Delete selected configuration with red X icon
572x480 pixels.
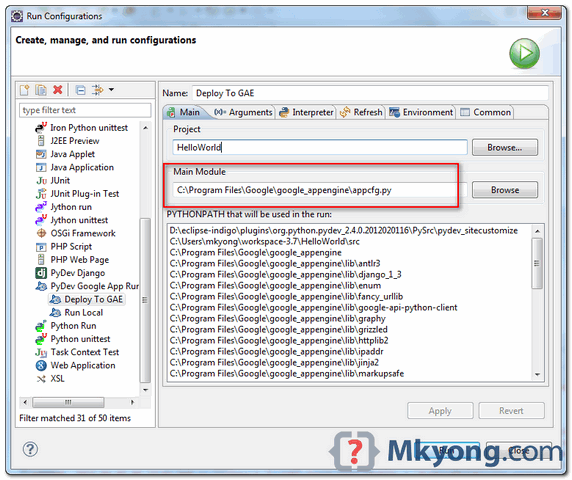(x=58, y=90)
